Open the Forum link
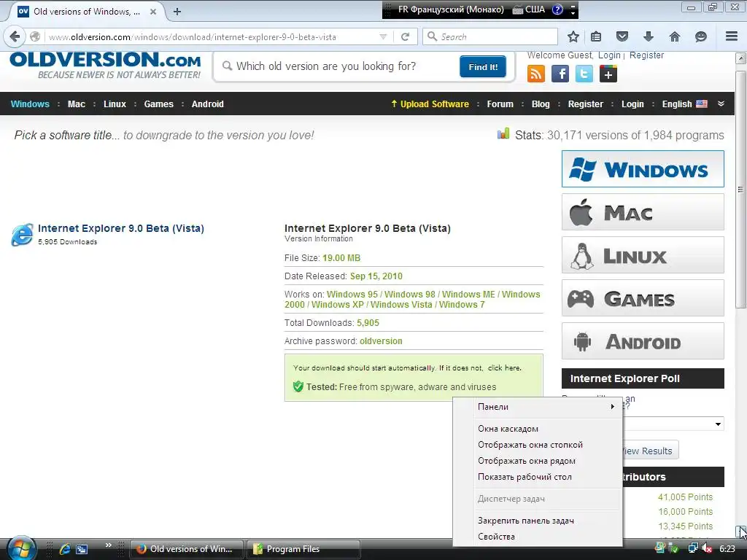 (500, 104)
